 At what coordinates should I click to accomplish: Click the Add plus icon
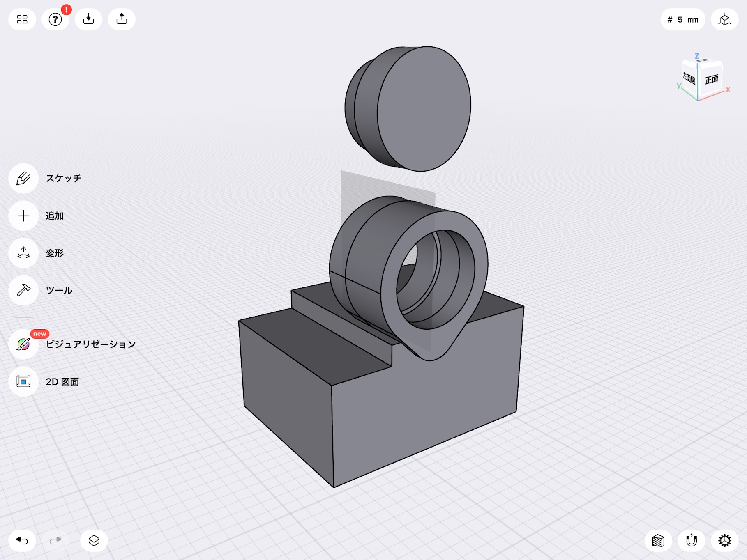(x=23, y=216)
